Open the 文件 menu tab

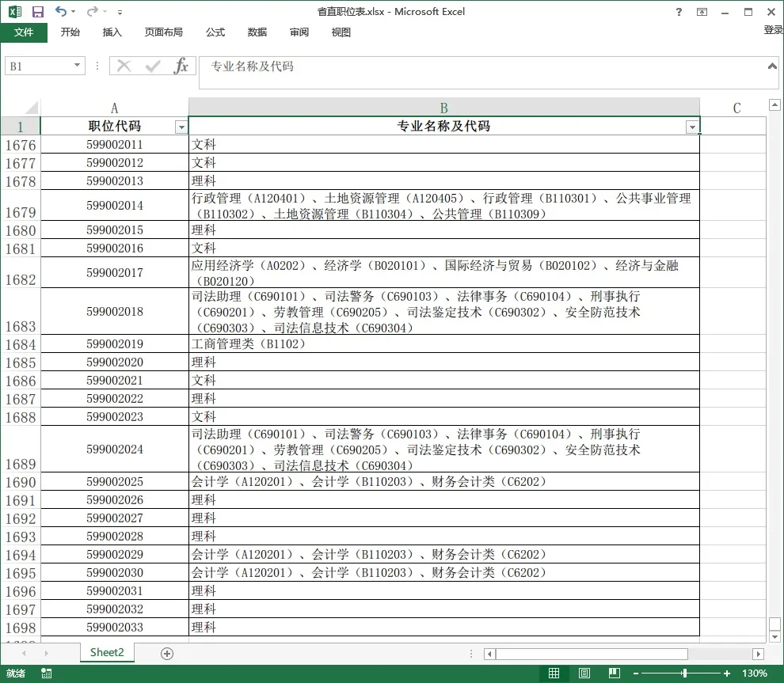click(24, 32)
